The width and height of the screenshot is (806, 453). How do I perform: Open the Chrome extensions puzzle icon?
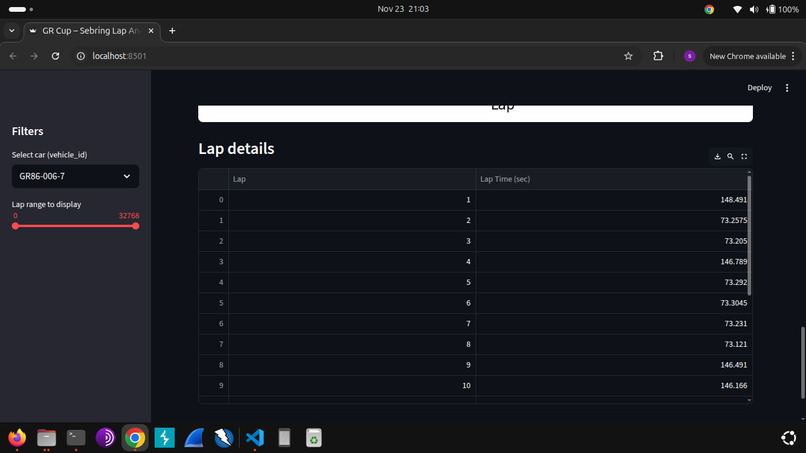(658, 56)
